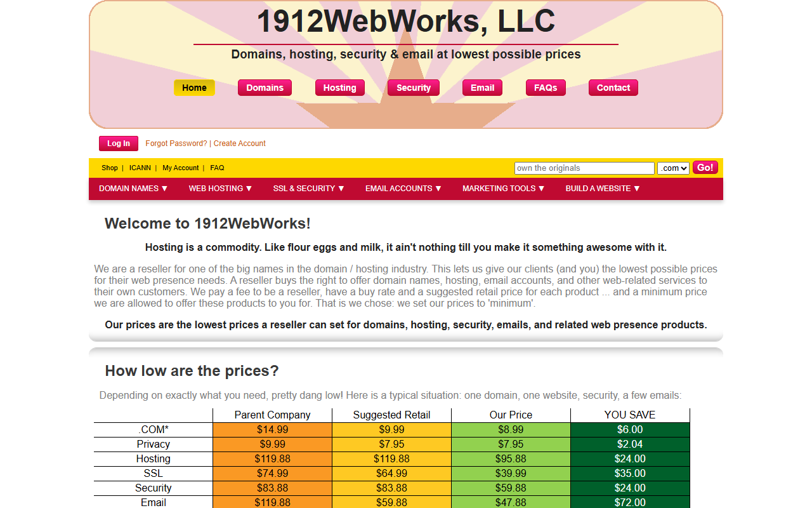Expand the EMAIL ACCOUNTS menu
812x508 pixels.
(x=403, y=189)
